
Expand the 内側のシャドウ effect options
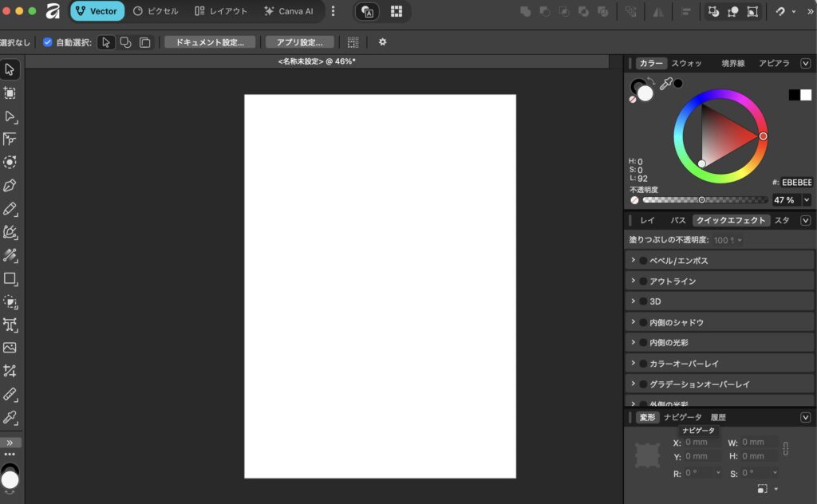point(633,321)
